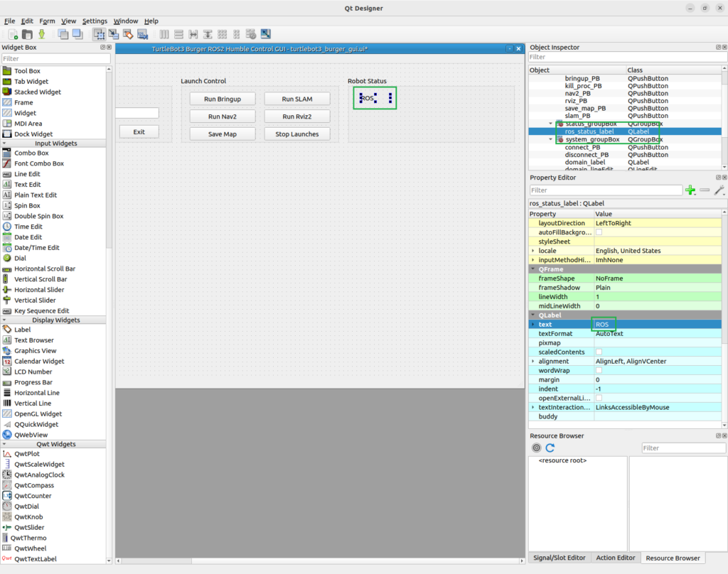Open the Settings menu

(x=95, y=21)
